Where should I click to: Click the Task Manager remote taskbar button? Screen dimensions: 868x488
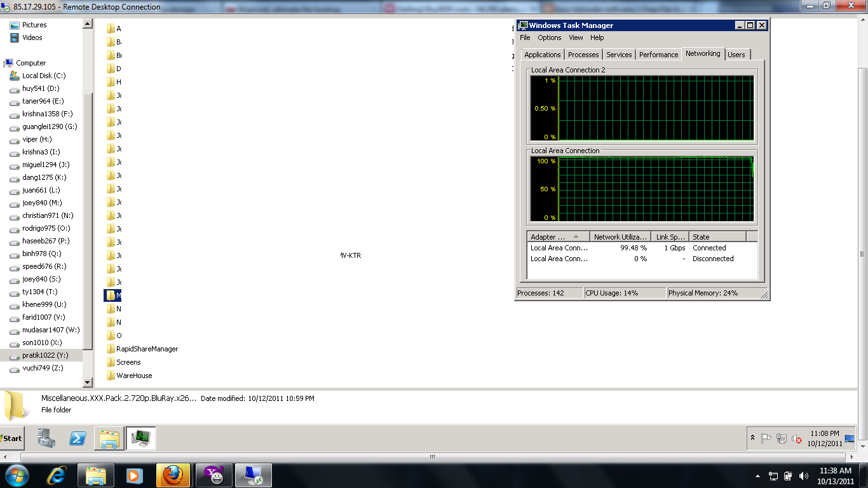click(140, 438)
